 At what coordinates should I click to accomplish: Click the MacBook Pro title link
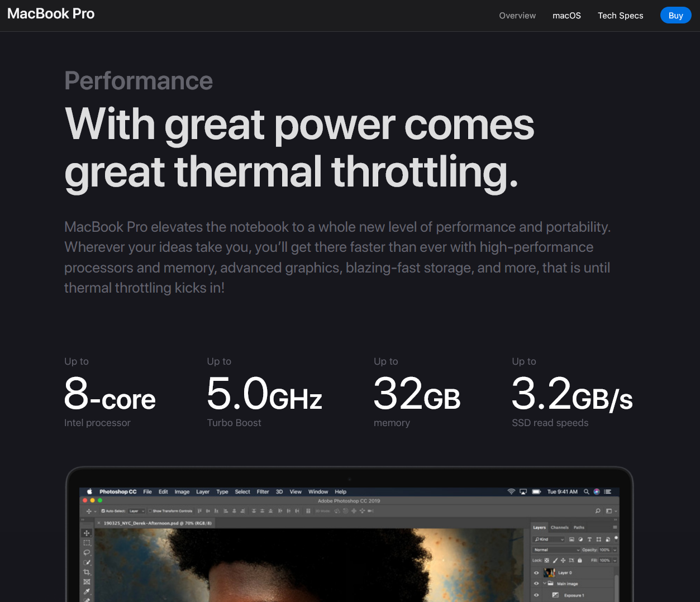[x=51, y=14]
